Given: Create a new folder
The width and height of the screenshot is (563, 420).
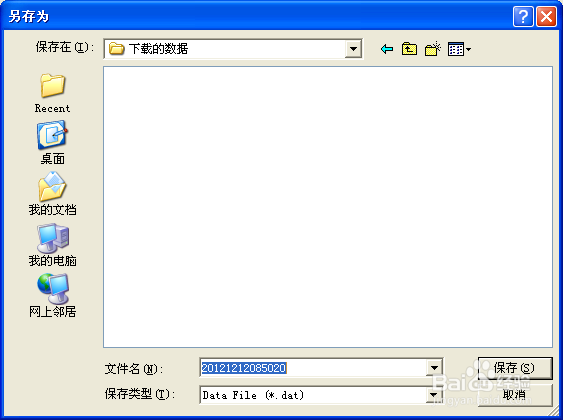Looking at the screenshot, I should click(x=433, y=49).
